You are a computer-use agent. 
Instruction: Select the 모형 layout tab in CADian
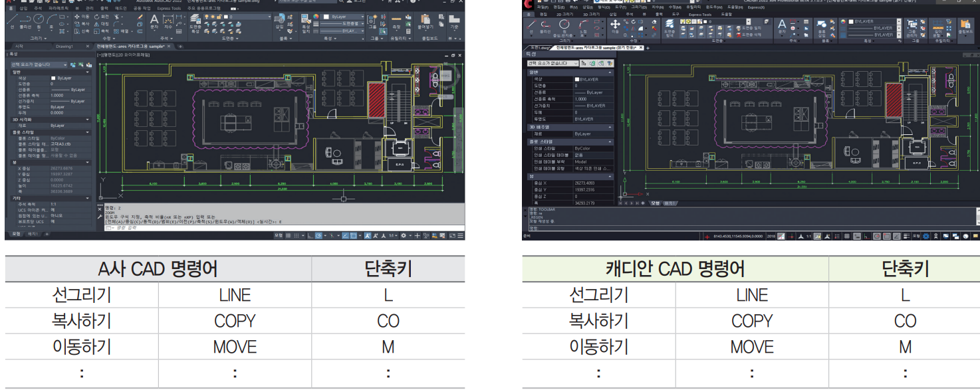click(655, 203)
